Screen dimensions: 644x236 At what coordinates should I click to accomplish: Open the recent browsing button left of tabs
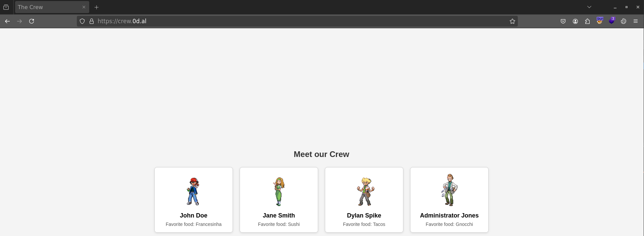tap(6, 7)
